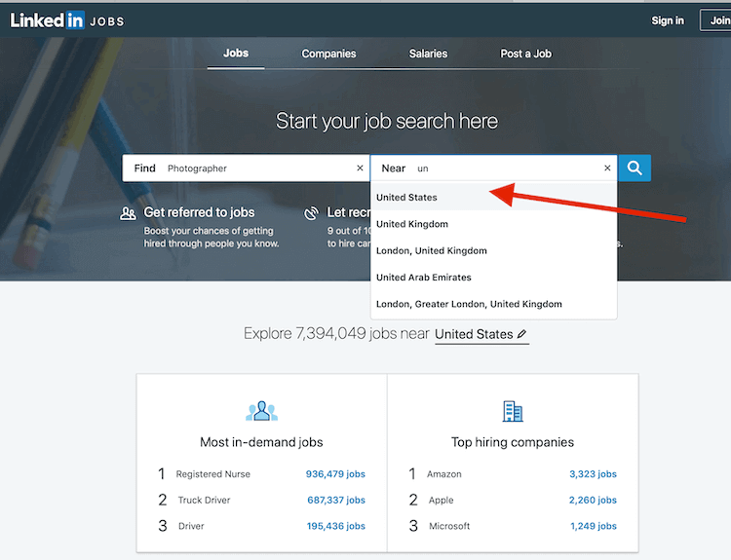This screenshot has height=560, width=731.
Task: Click the Get referred to jobs icon
Action: pos(128,212)
